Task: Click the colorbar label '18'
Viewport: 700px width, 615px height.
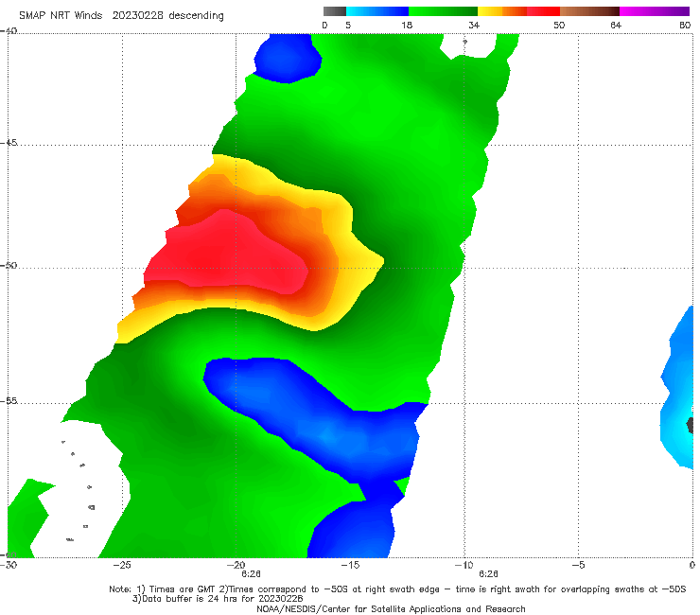Action: point(407,25)
